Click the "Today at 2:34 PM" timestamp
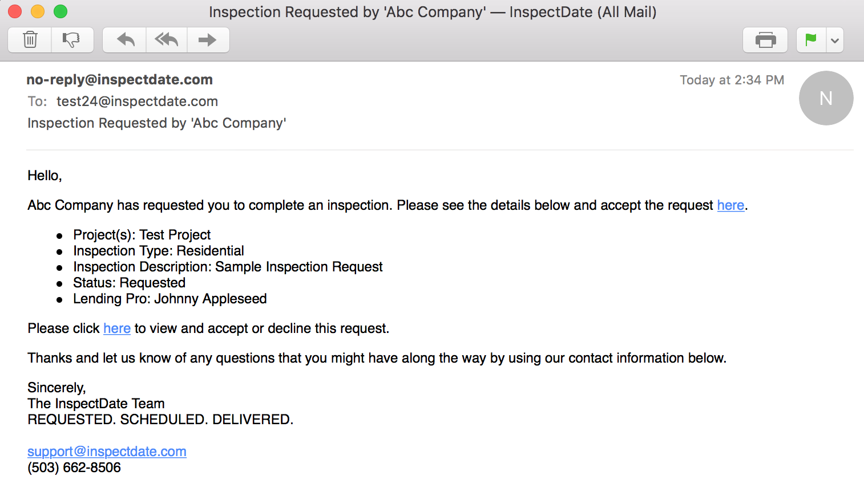The width and height of the screenshot is (864, 504). point(732,80)
